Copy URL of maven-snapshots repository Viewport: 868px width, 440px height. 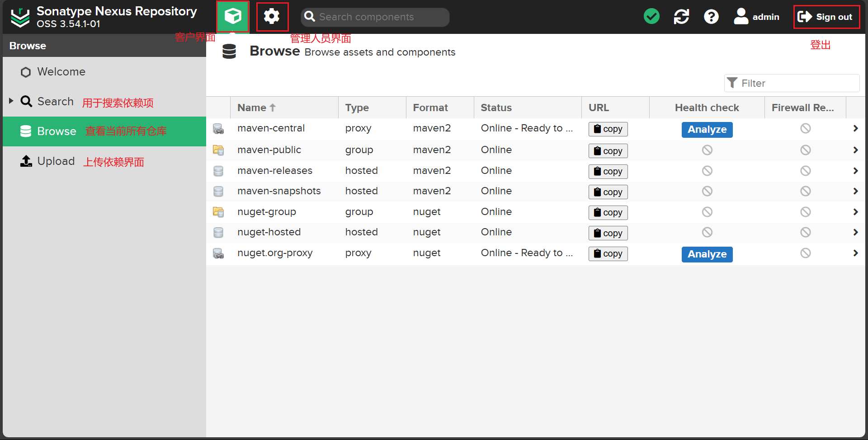[608, 192]
